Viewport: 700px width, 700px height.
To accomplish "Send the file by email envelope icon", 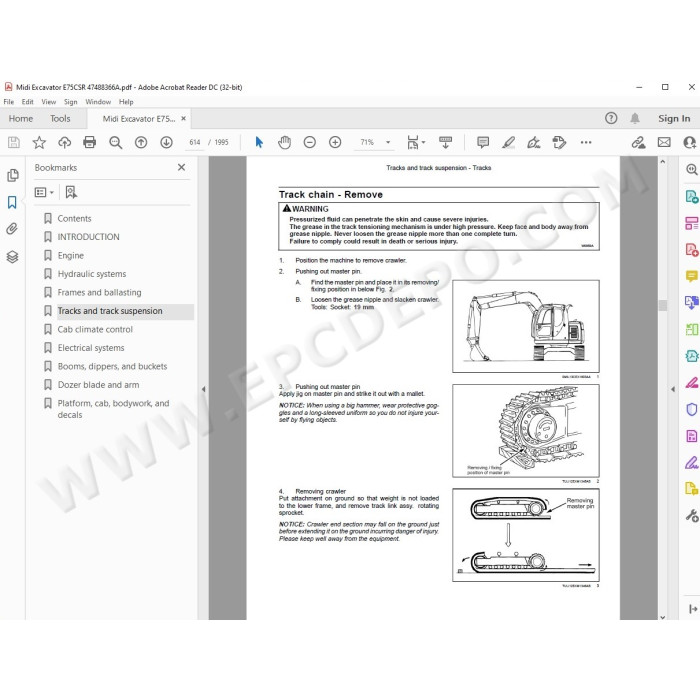I will point(664,142).
